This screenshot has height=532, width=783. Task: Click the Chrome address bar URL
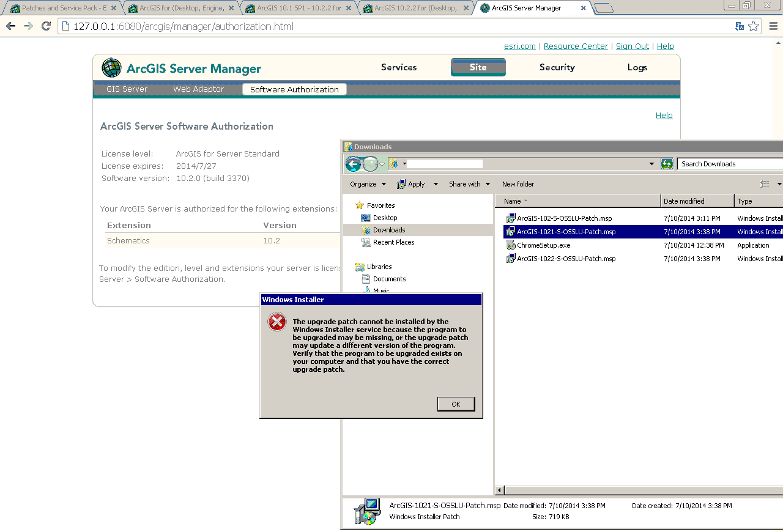[x=184, y=27]
